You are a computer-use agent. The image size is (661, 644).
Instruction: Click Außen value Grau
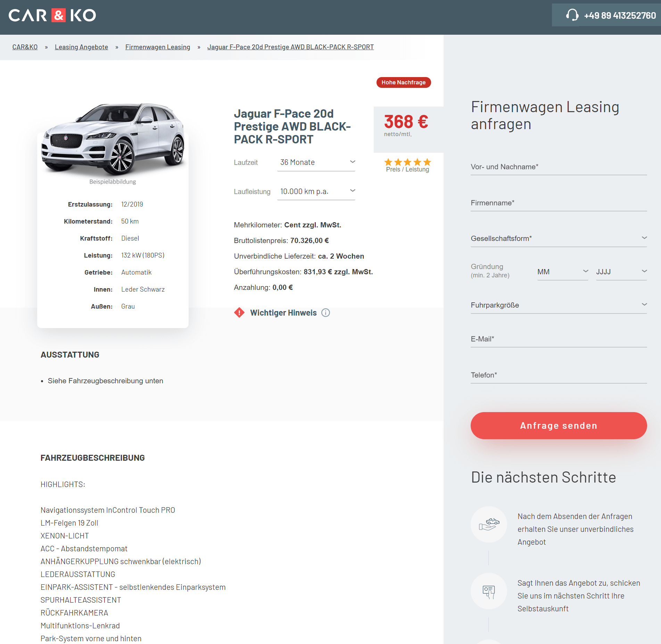click(128, 307)
